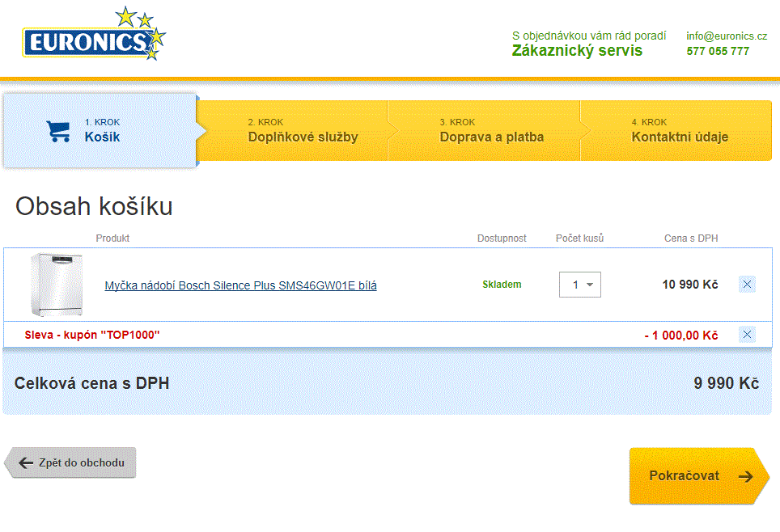Click the Celková cena s DPH label
This screenshot has width=780, height=532.
[91, 383]
